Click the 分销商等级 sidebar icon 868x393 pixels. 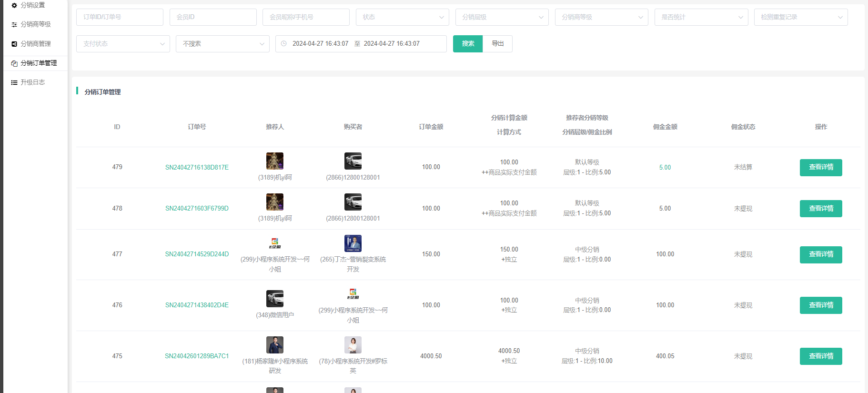click(14, 24)
